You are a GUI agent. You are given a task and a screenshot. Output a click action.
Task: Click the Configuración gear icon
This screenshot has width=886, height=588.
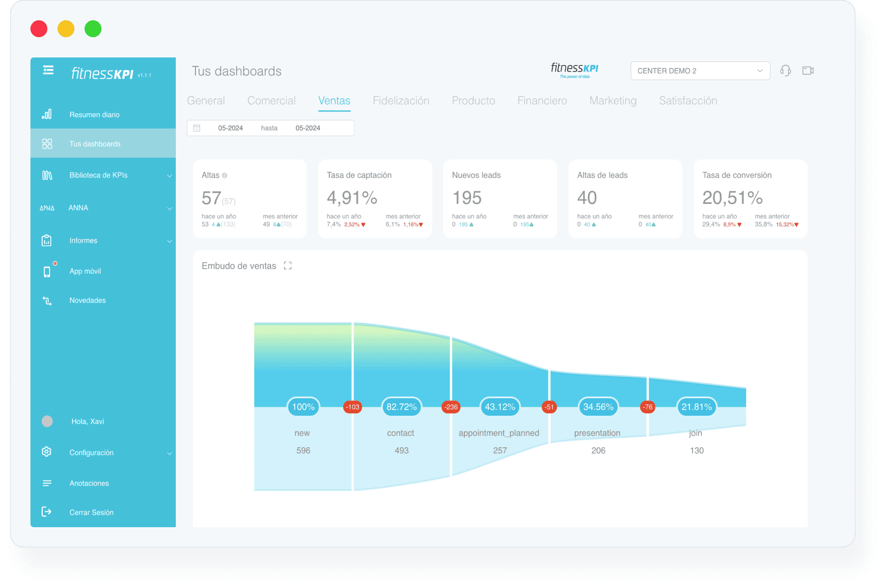47,452
